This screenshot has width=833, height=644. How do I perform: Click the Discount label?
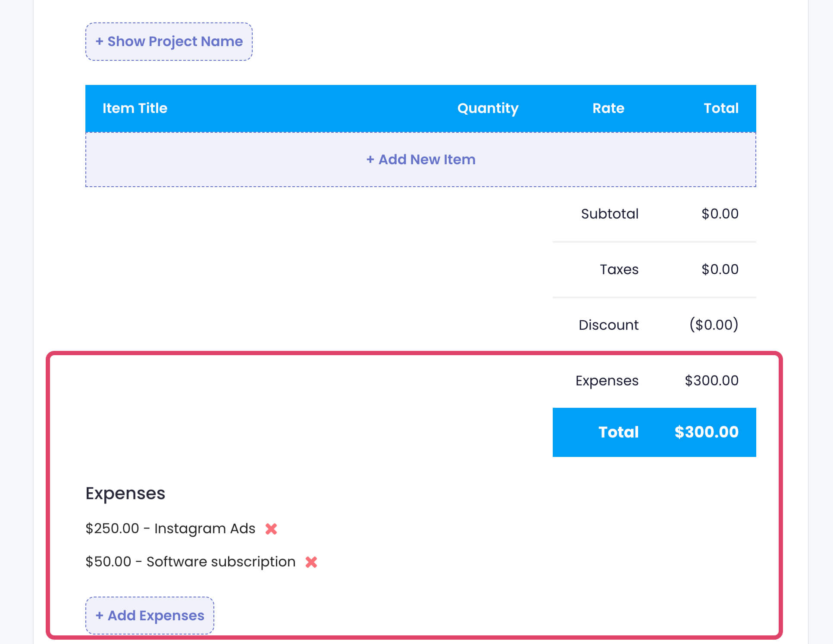tap(608, 325)
